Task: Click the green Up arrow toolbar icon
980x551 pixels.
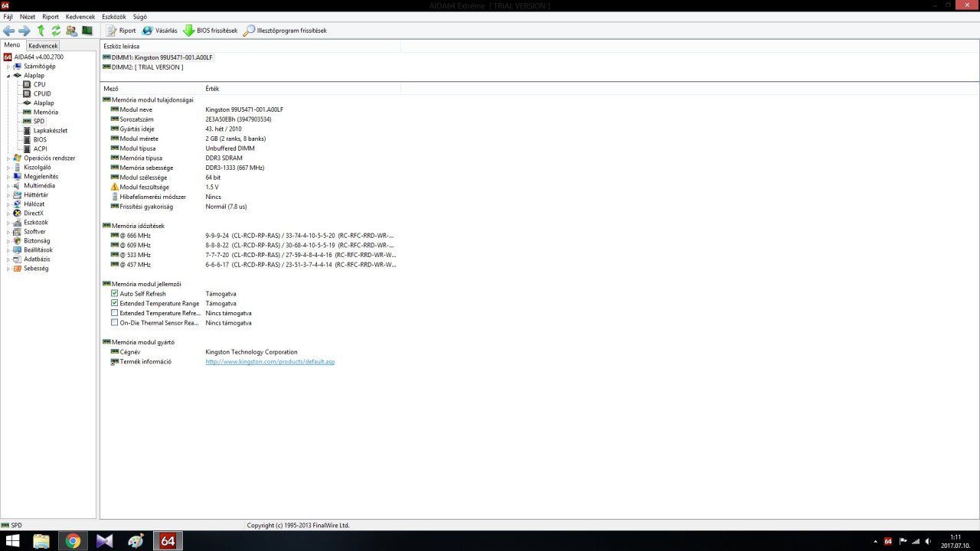Action: point(41,31)
